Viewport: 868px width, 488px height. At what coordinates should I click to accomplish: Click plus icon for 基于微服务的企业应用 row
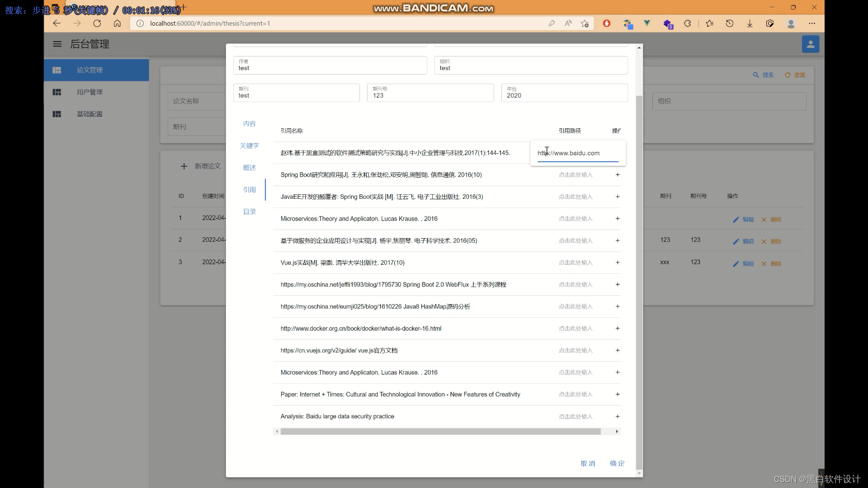click(618, 241)
